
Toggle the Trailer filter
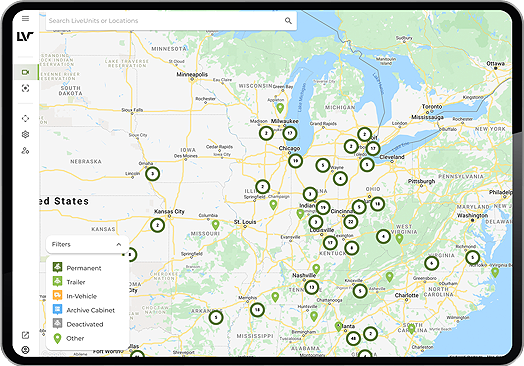click(x=69, y=282)
